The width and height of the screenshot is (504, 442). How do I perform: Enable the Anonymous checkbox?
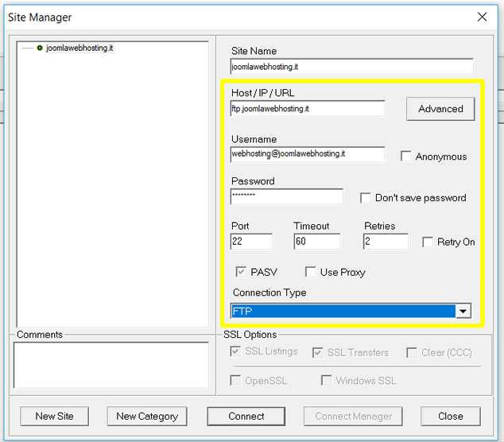click(x=406, y=157)
